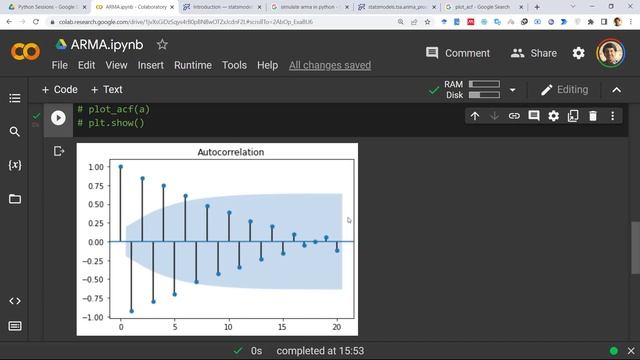Click the '# plt.show()' code line
The height and width of the screenshot is (360, 640).
pyautogui.click(x=111, y=123)
